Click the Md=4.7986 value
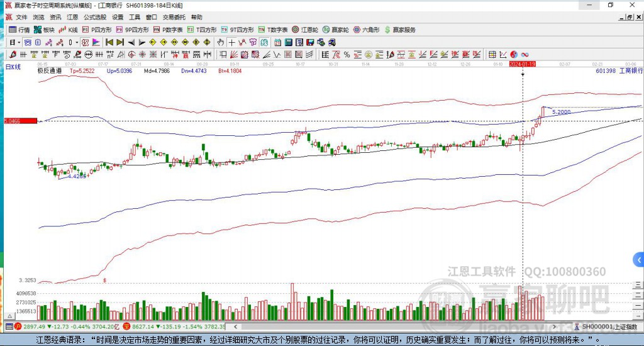 [x=157, y=70]
